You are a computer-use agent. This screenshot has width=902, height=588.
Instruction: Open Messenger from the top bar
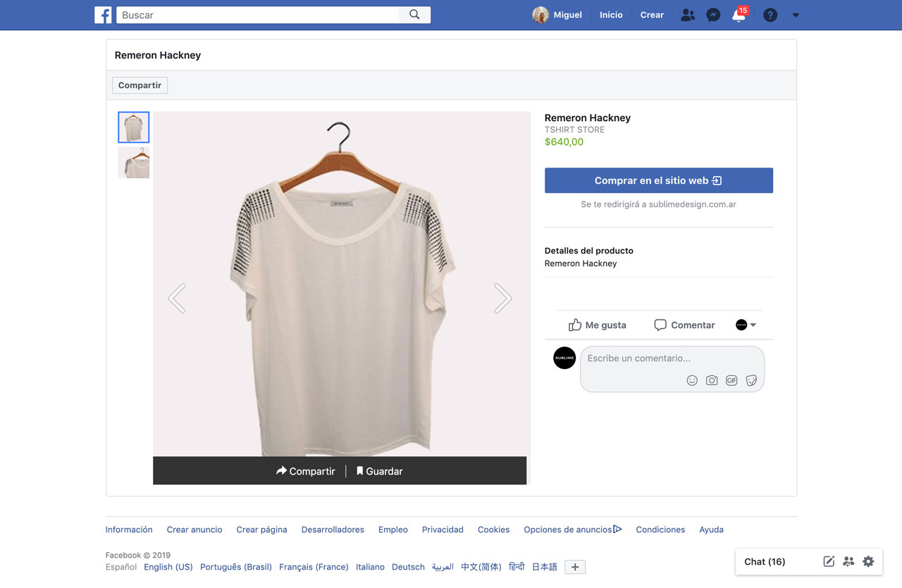point(713,15)
